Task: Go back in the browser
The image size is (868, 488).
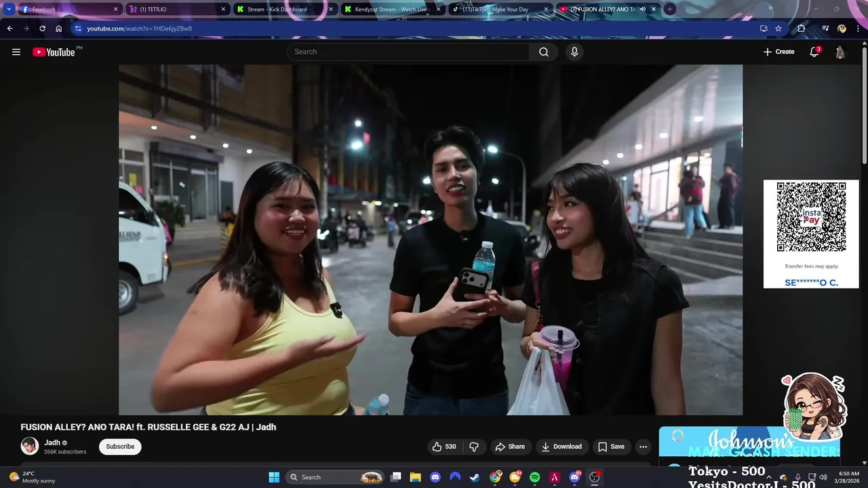Action: click(9, 28)
